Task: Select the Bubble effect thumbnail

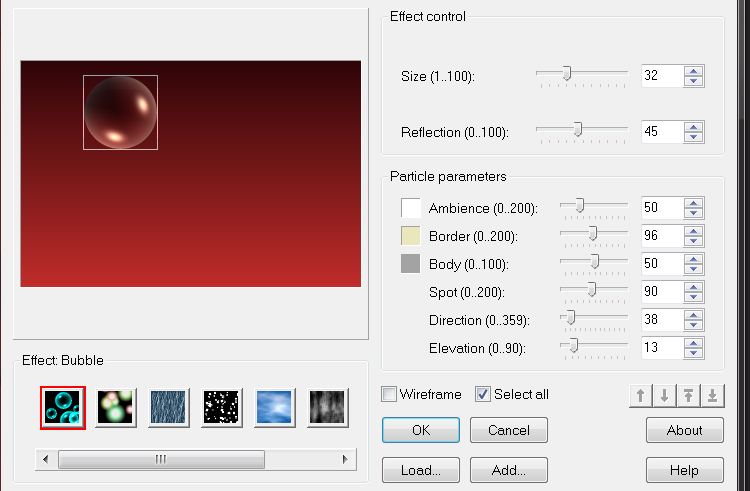Action: (63, 408)
